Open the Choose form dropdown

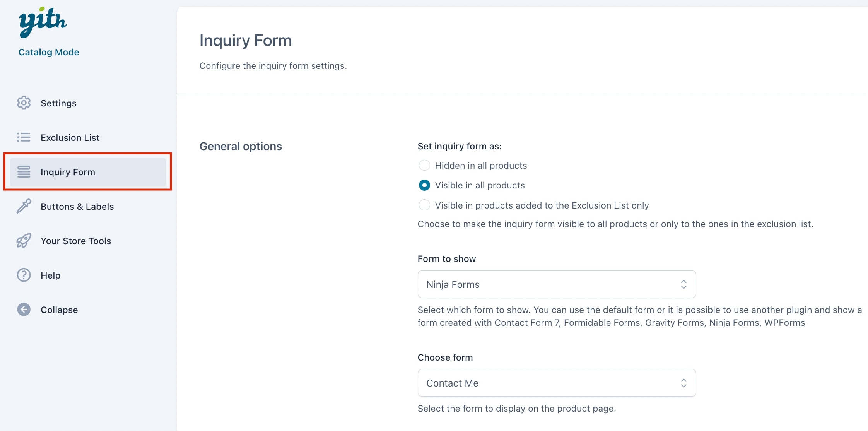point(557,383)
